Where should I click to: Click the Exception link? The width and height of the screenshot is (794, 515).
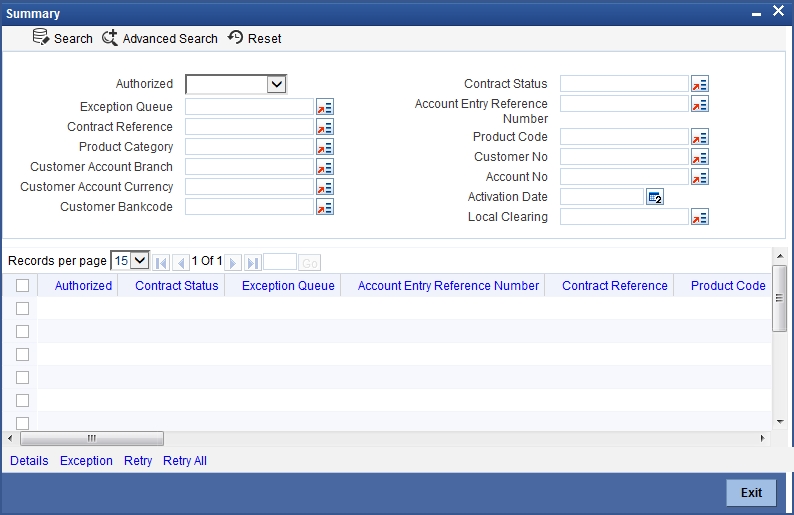[x=86, y=461]
